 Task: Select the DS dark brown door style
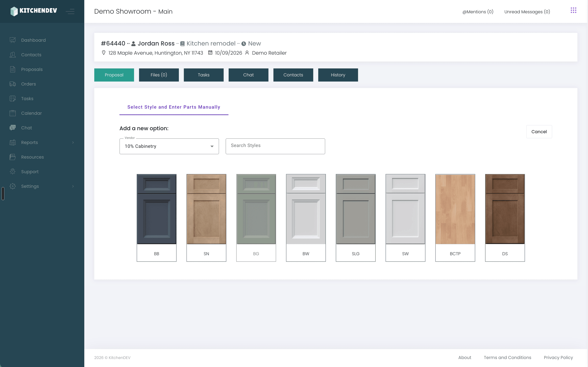(x=505, y=217)
